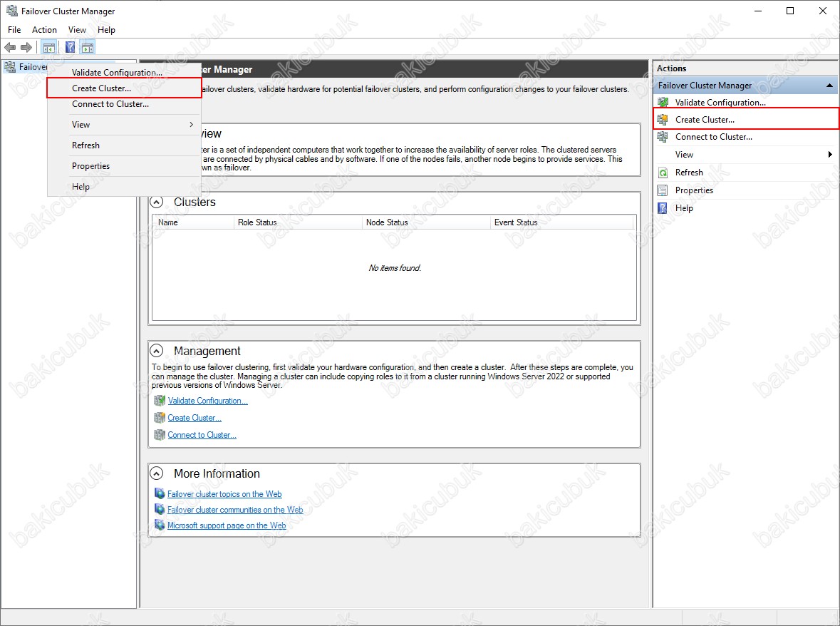The height and width of the screenshot is (626, 840).
Task: Collapse the Management section
Action: pyautogui.click(x=157, y=351)
